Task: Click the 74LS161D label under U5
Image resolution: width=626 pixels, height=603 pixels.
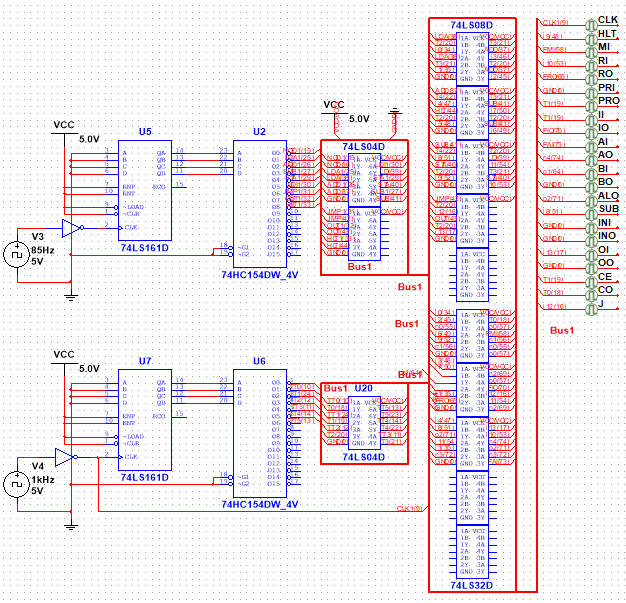Action: (145, 248)
